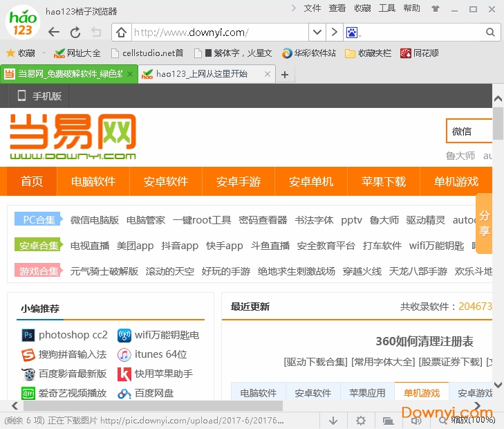504x429 pixels.
Task: Go back with the back arrow
Action: (x=54, y=32)
